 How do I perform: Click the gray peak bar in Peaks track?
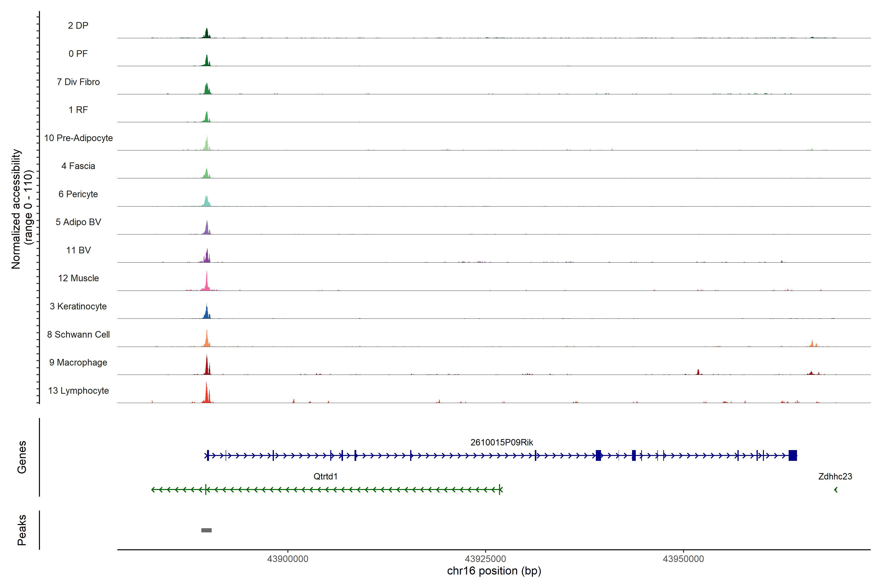coord(206,530)
